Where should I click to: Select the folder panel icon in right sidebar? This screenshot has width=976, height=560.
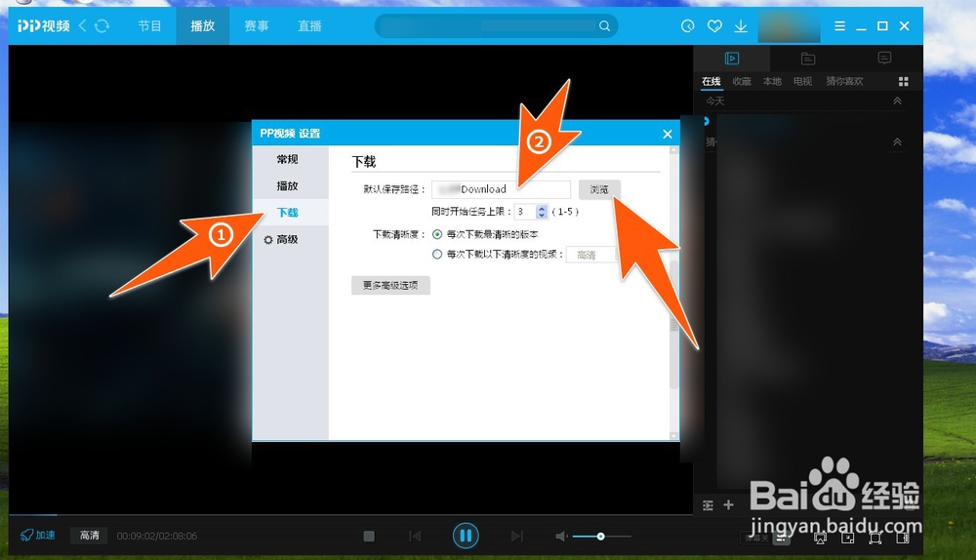tap(808, 59)
